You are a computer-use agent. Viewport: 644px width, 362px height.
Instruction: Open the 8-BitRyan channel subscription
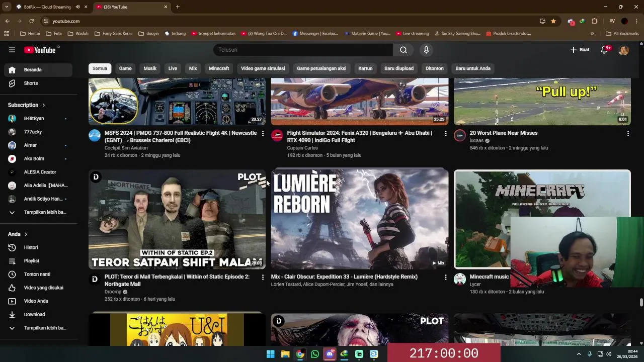coord(38,119)
